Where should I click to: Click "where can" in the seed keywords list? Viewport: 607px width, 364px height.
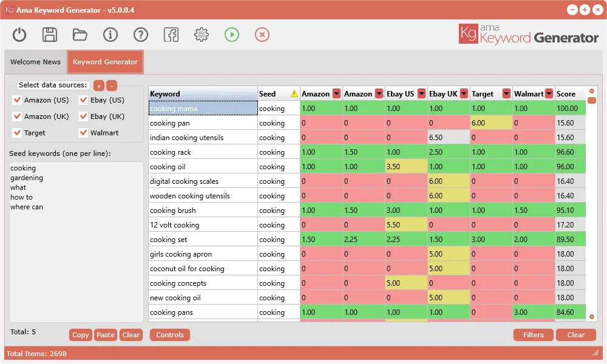(x=27, y=207)
